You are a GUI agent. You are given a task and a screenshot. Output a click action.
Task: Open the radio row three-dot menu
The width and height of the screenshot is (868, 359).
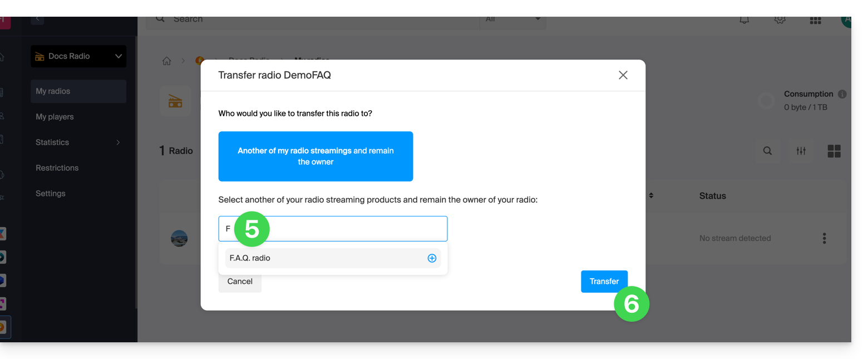pos(824,238)
